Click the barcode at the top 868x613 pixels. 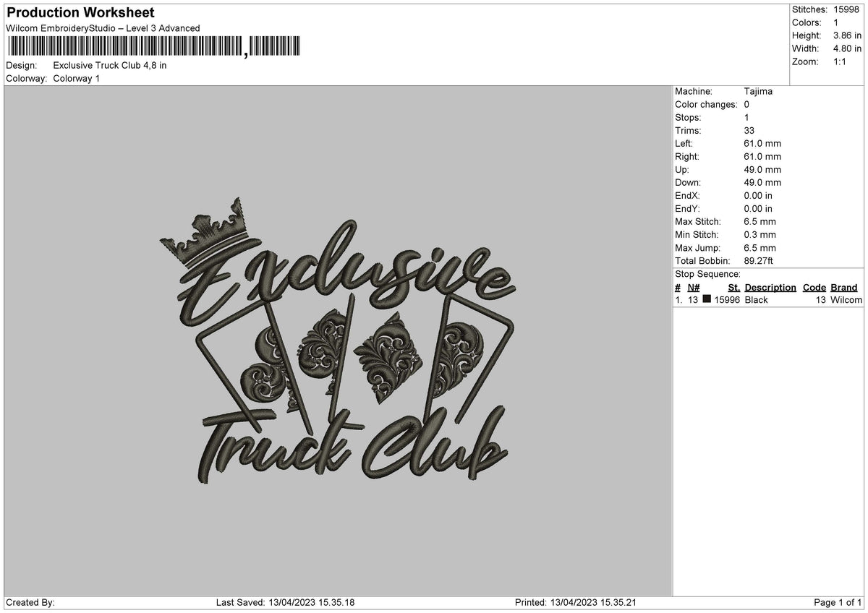(x=154, y=46)
